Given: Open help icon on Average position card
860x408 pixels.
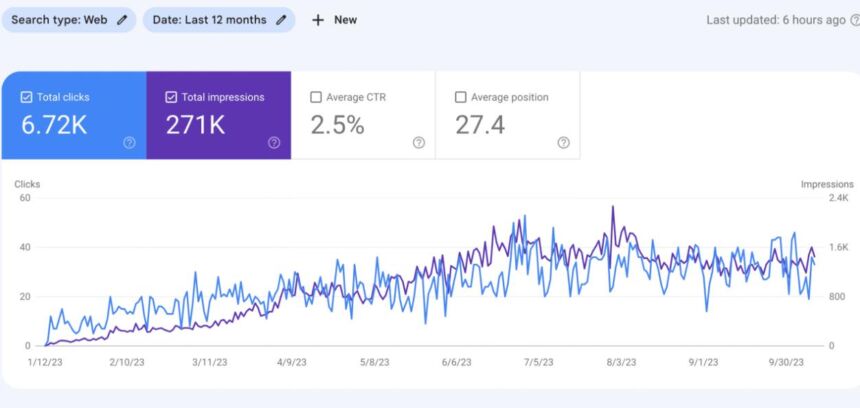Looking at the screenshot, I should point(563,143).
